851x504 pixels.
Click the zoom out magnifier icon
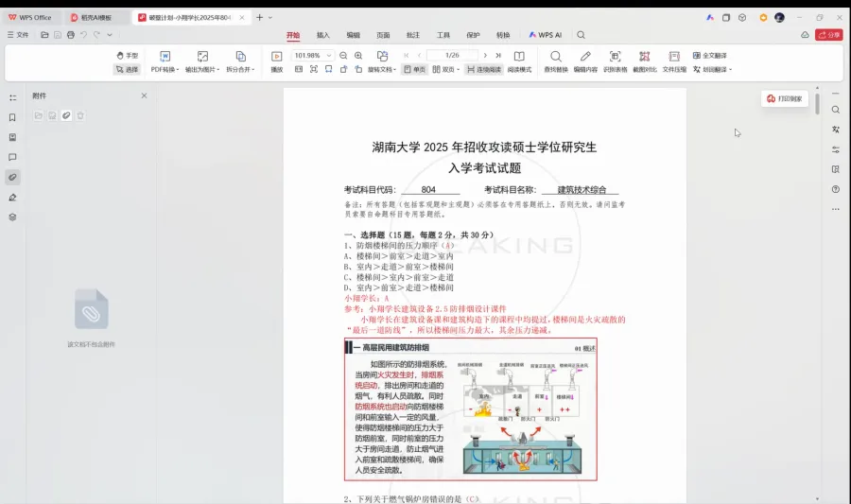(343, 56)
